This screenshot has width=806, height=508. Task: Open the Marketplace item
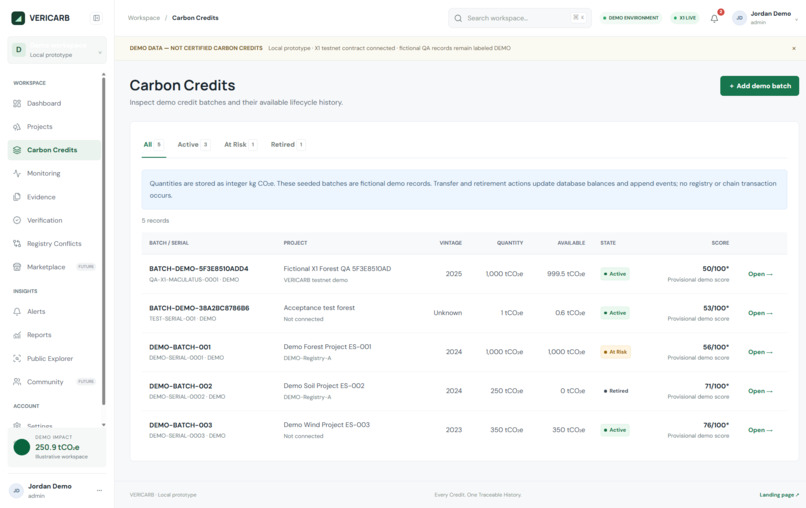pyautogui.click(x=54, y=267)
